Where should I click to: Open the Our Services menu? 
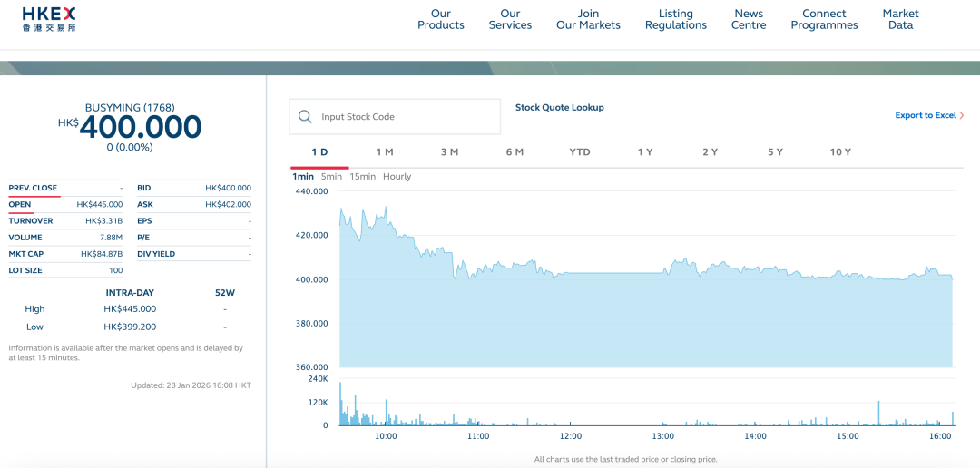coord(510,20)
